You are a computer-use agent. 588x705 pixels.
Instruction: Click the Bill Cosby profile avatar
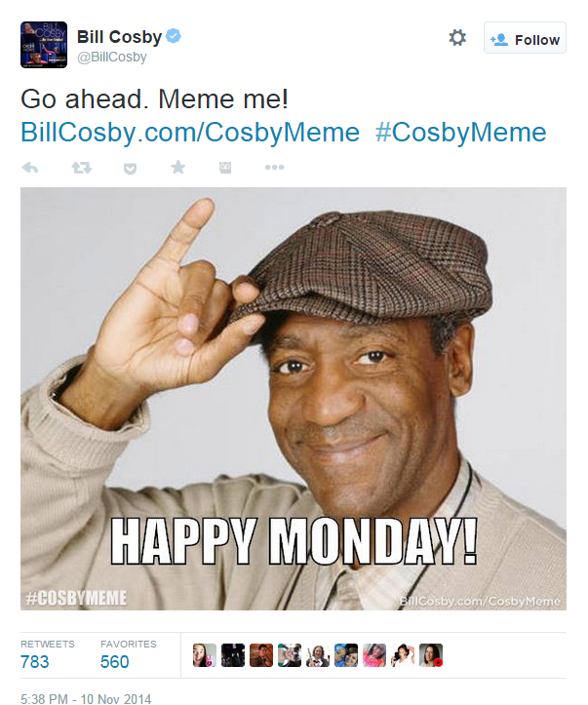click(44, 45)
